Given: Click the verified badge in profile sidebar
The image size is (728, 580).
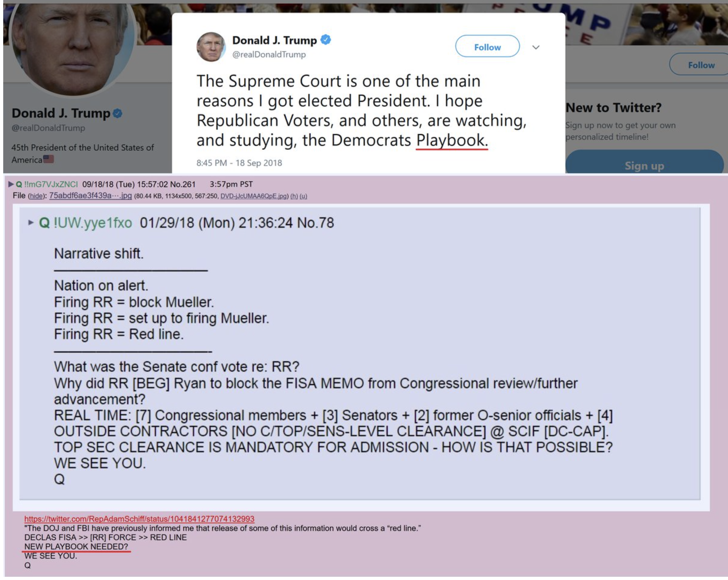Looking at the screenshot, I should [x=117, y=114].
